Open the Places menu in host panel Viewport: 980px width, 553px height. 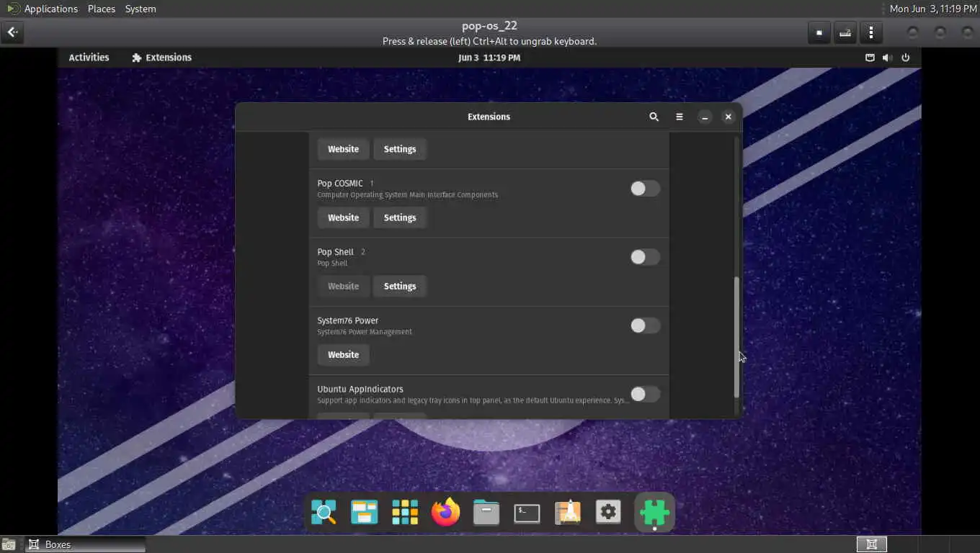pyautogui.click(x=102, y=9)
